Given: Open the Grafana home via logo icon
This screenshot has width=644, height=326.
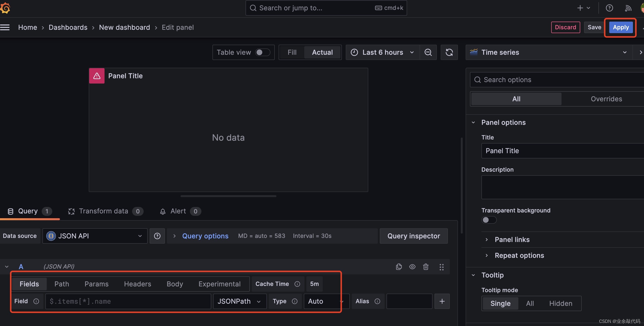Looking at the screenshot, I should point(6,8).
